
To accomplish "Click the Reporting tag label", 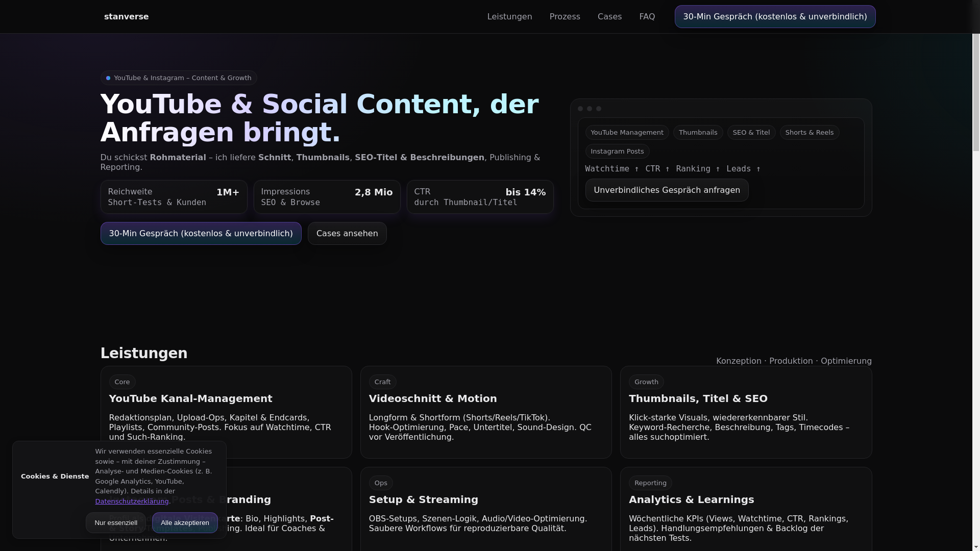I will coord(650,483).
